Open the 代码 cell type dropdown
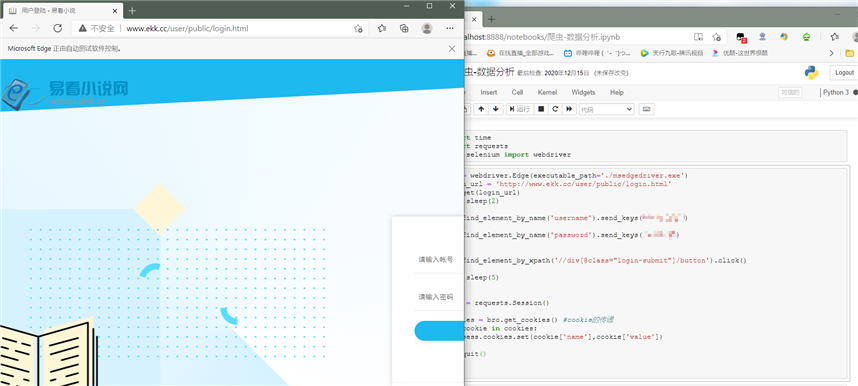 pyautogui.click(x=606, y=109)
